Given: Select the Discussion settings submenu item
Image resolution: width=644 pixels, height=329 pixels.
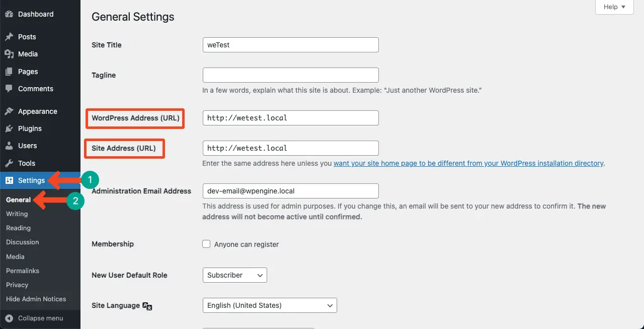Looking at the screenshot, I should coord(23,242).
